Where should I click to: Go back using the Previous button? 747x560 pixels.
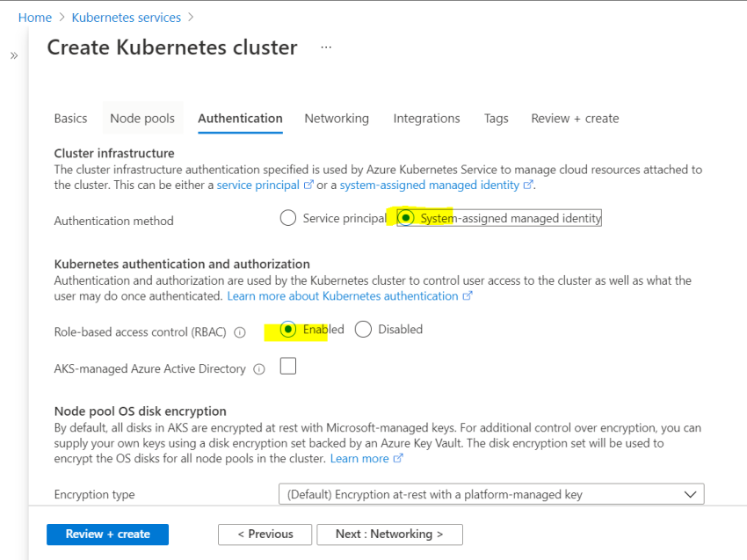point(265,535)
